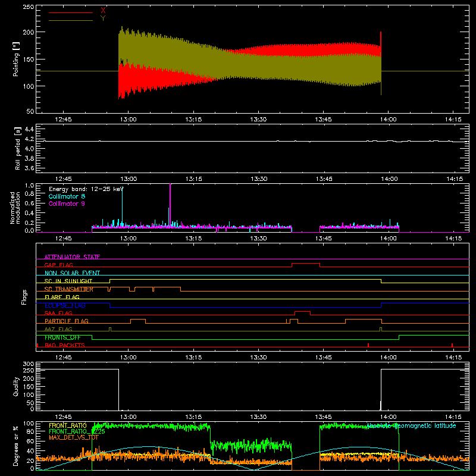
Task: Click the raised SAA_FLAG step segment
Action: 302,311
